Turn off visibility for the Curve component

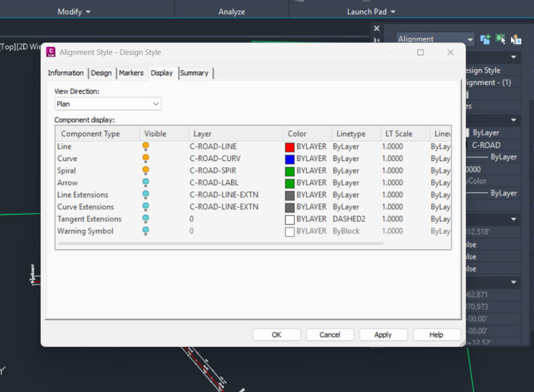click(x=146, y=158)
